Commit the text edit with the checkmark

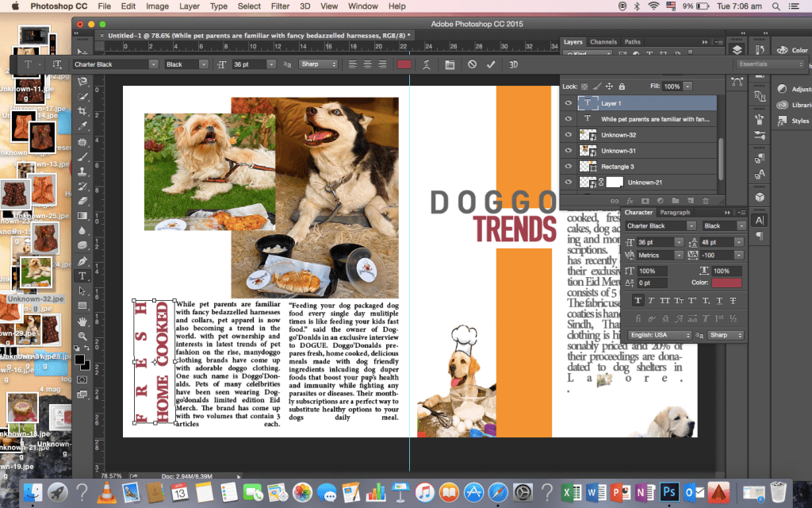(491, 64)
